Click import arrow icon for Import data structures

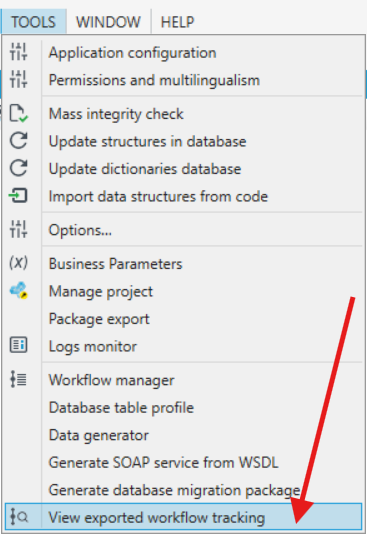[18, 196]
